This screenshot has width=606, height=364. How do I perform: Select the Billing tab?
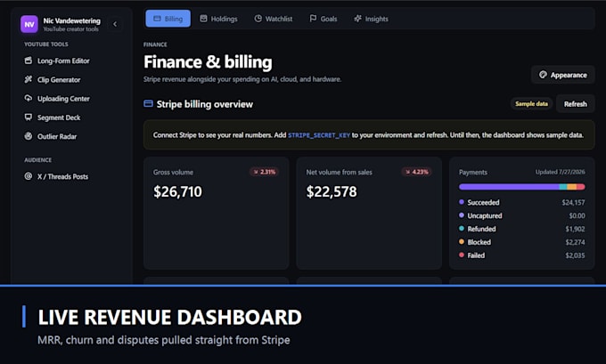168,19
